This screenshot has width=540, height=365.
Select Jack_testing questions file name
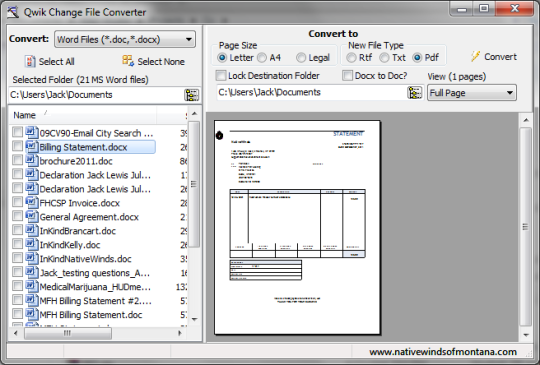(x=95, y=273)
